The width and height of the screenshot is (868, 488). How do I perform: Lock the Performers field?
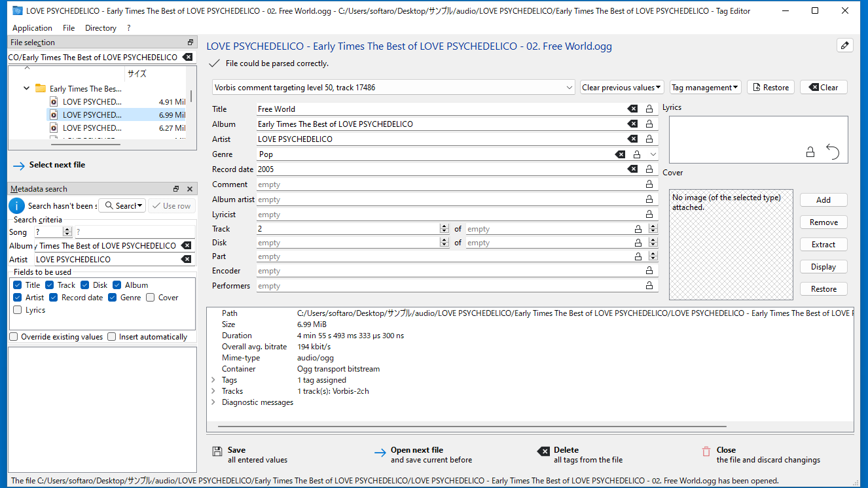(x=649, y=286)
